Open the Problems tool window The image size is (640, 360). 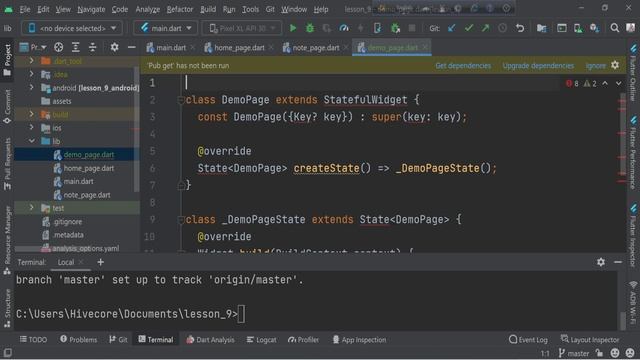pos(79,340)
